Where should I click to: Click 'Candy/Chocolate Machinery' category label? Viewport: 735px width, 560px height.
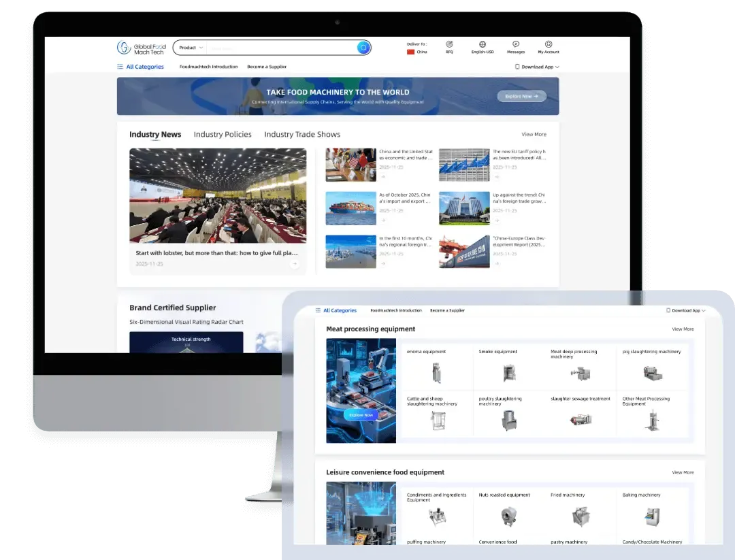(x=653, y=542)
